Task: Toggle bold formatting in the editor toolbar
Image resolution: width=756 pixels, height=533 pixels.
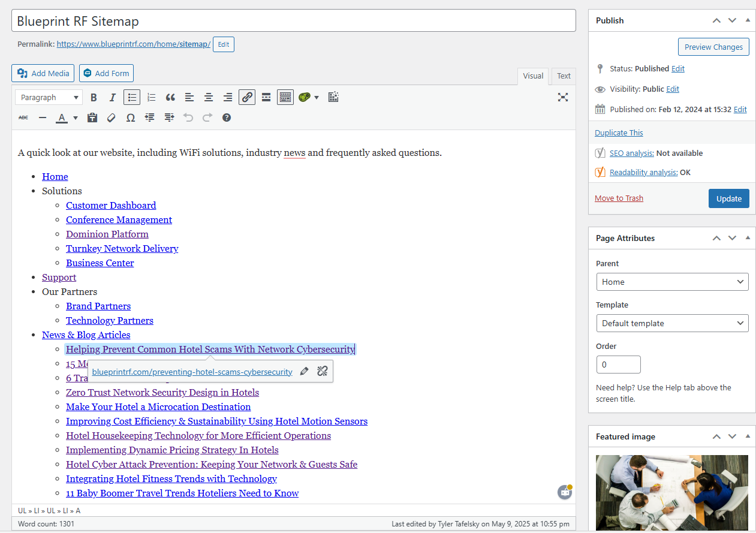Action: (x=94, y=97)
